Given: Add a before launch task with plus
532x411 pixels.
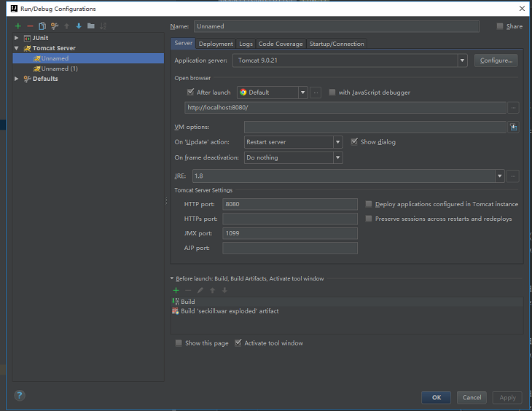Looking at the screenshot, I should (x=176, y=290).
